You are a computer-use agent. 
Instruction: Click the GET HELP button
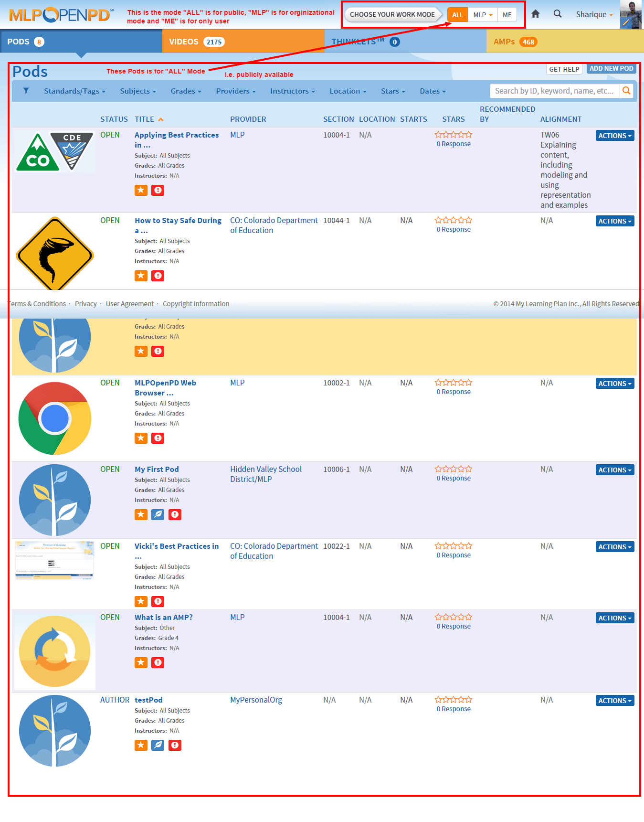tap(564, 69)
